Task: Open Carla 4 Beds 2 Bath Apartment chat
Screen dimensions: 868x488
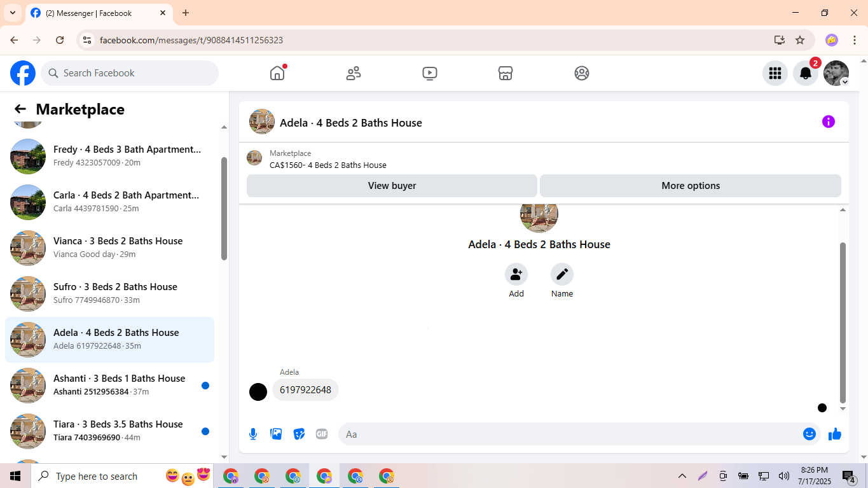Action: [x=109, y=202]
